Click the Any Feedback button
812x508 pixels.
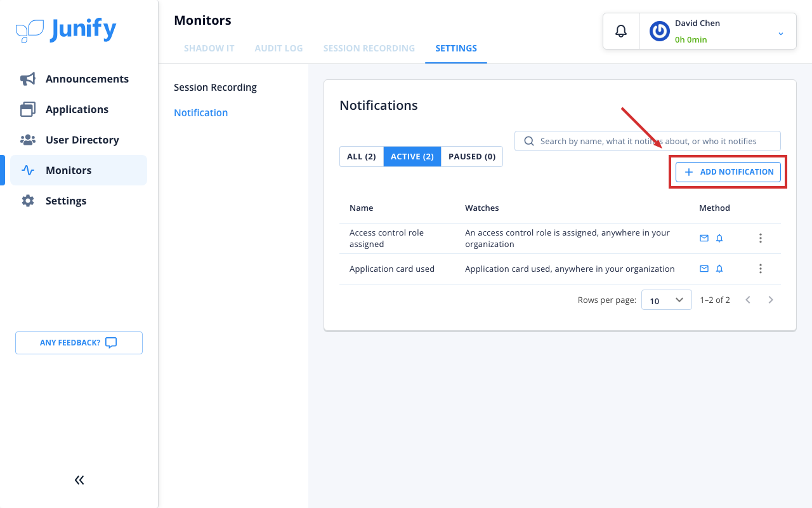(79, 343)
